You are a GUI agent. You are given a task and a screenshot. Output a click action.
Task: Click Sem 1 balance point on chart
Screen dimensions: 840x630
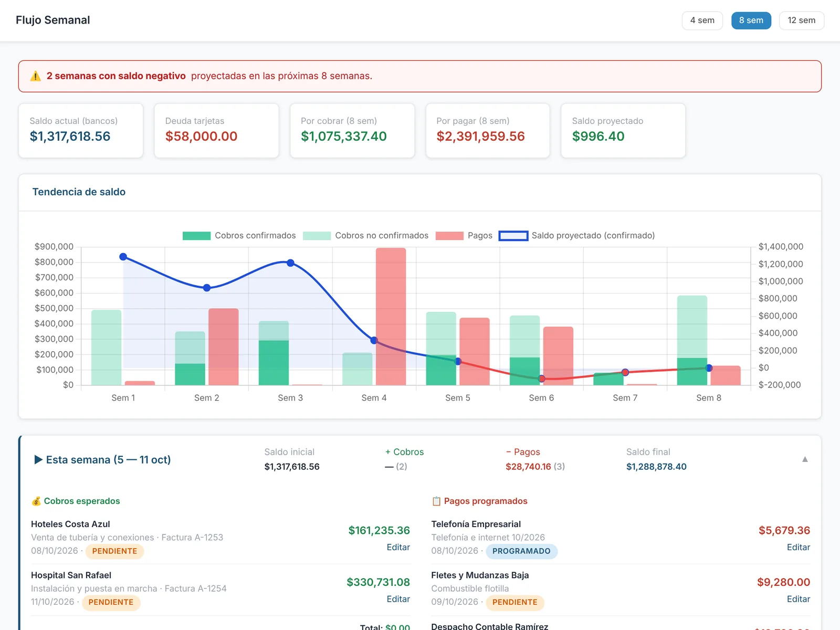tap(123, 257)
